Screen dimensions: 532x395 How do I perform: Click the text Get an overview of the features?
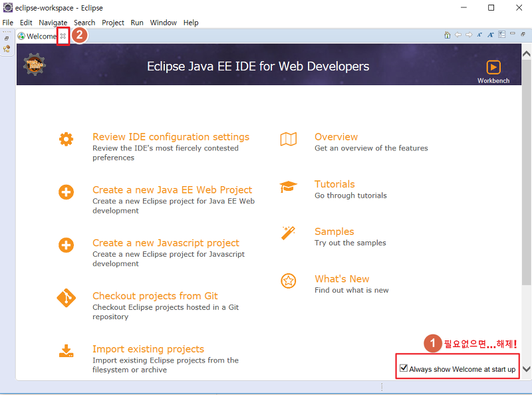(371, 148)
